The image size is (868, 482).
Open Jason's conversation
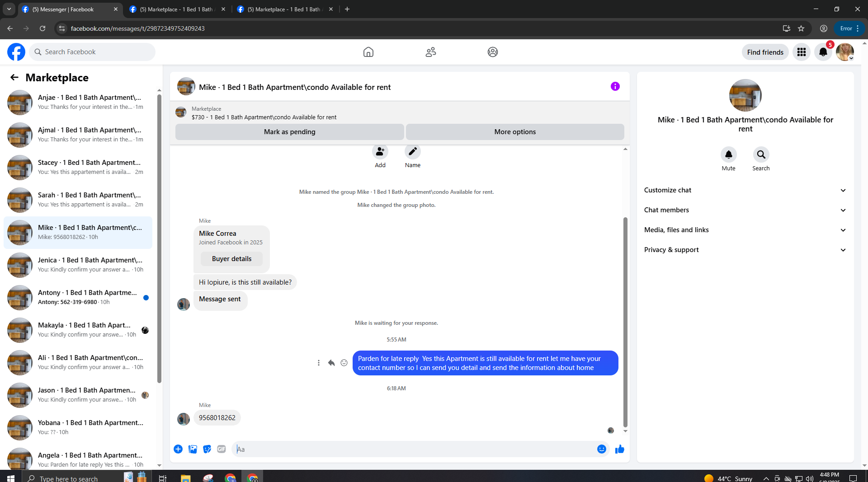(78, 395)
